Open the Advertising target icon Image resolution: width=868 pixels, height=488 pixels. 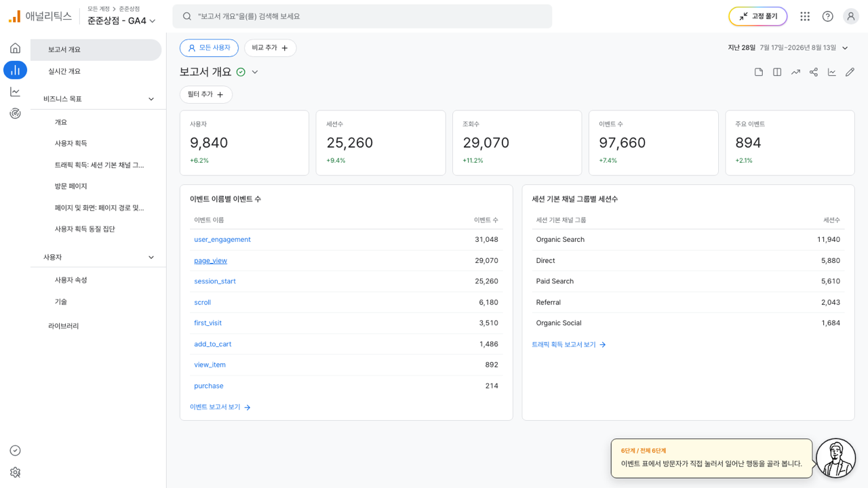[15, 113]
